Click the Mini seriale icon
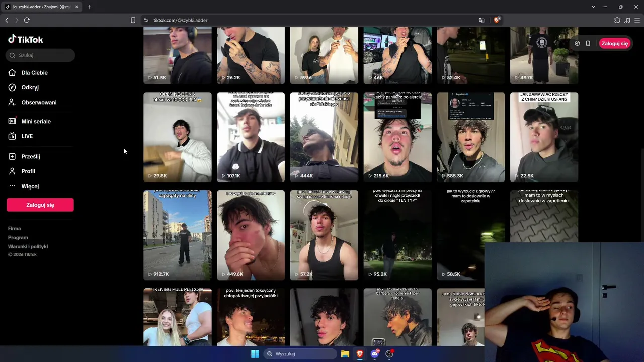Screen dimensions: 644x362 coord(12,121)
